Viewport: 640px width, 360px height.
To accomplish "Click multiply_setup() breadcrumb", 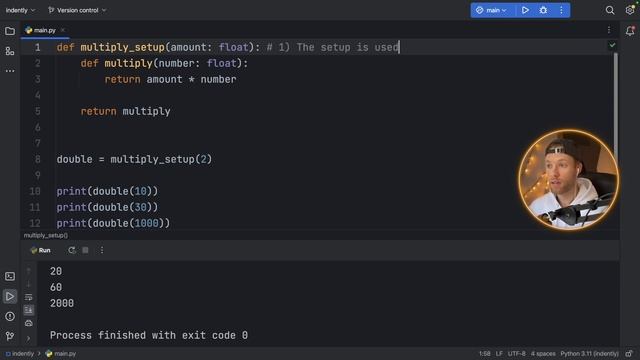I will coord(46,236).
